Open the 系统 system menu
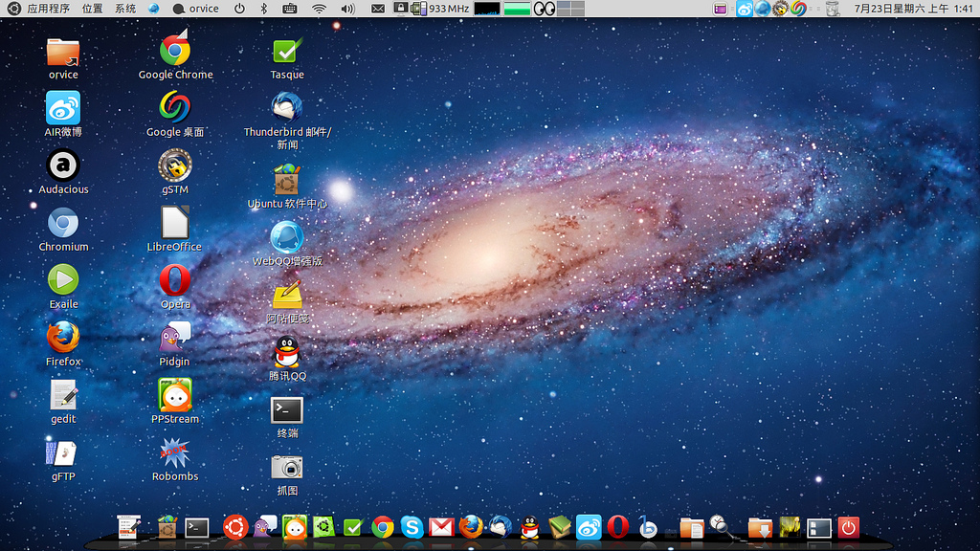Screen dimensions: 980x551 (x=125, y=8)
